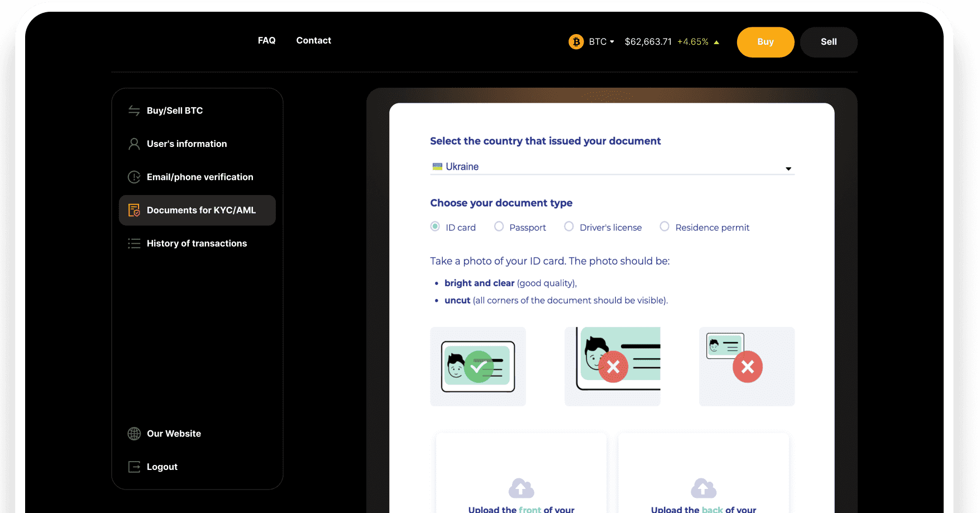Open the FAQ menu item

[x=267, y=40]
